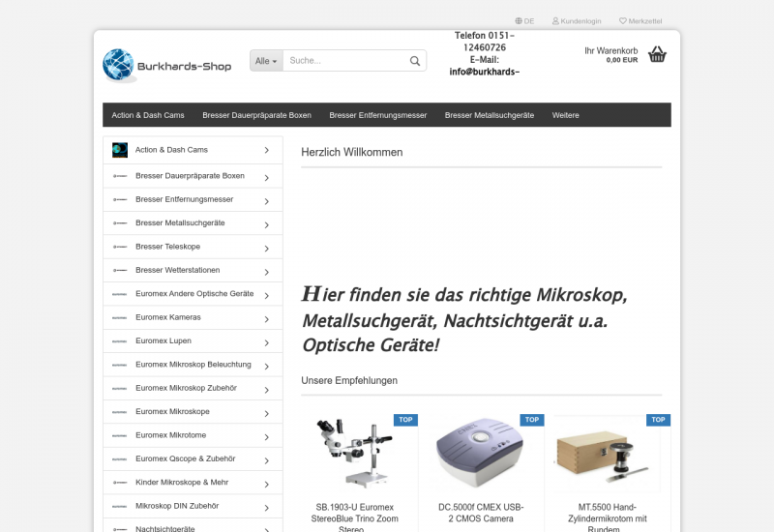774x532 pixels.
Task: Click the globe language icon DE
Action: [x=519, y=20]
